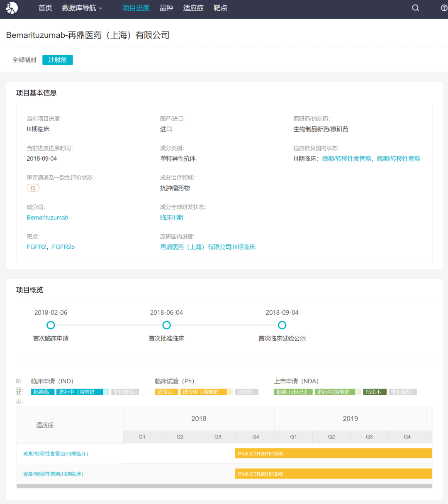The height and width of the screenshot is (504, 448).
Task: Click the 抗肿瘤药物 value
Action: pos(175,188)
